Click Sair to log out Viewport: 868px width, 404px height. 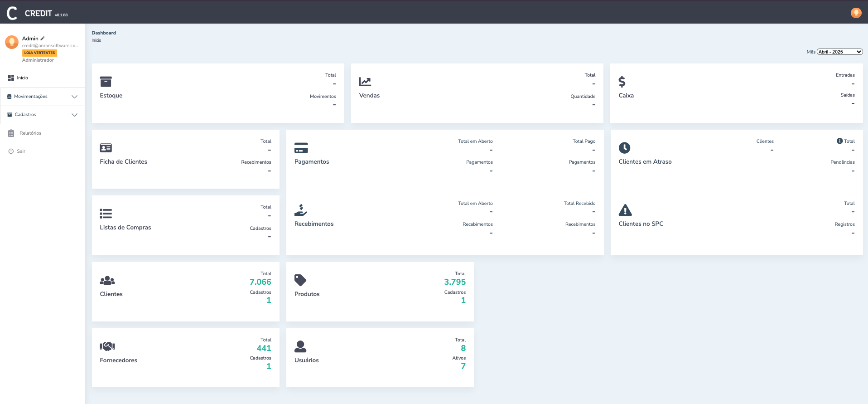pyautogui.click(x=21, y=151)
